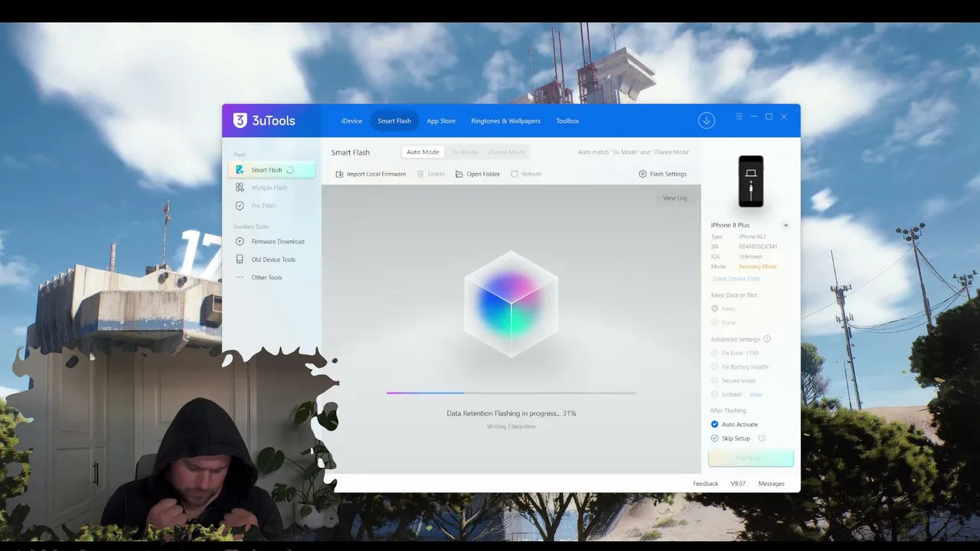Click the 'Writing Filesystem' status text
Viewport: 980px width, 551px height.
(511, 426)
